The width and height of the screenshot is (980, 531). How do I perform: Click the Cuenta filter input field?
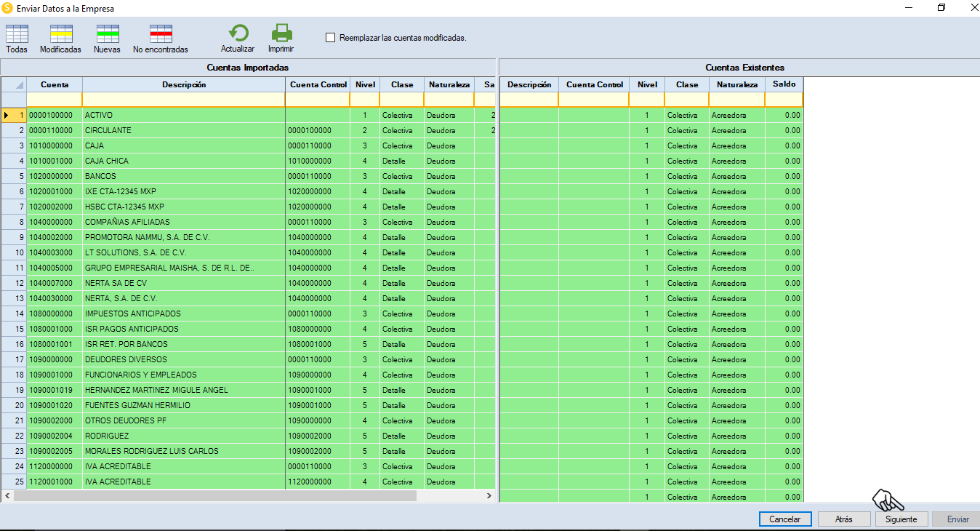pyautogui.click(x=55, y=100)
